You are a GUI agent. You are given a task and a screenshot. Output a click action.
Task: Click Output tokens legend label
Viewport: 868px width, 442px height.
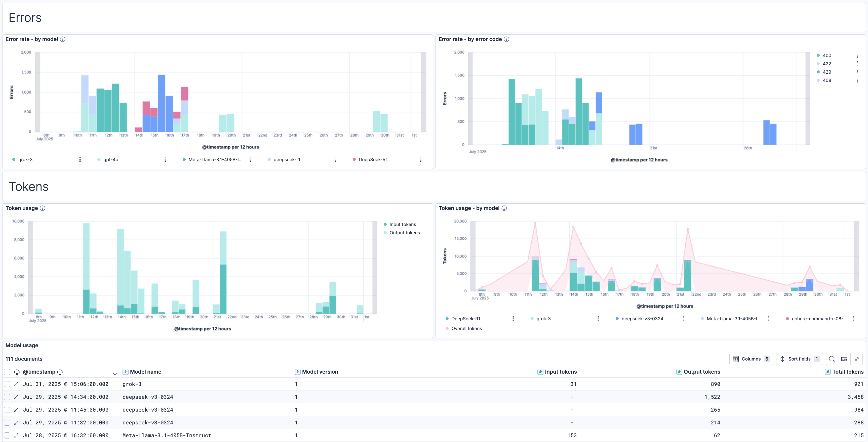404,233
